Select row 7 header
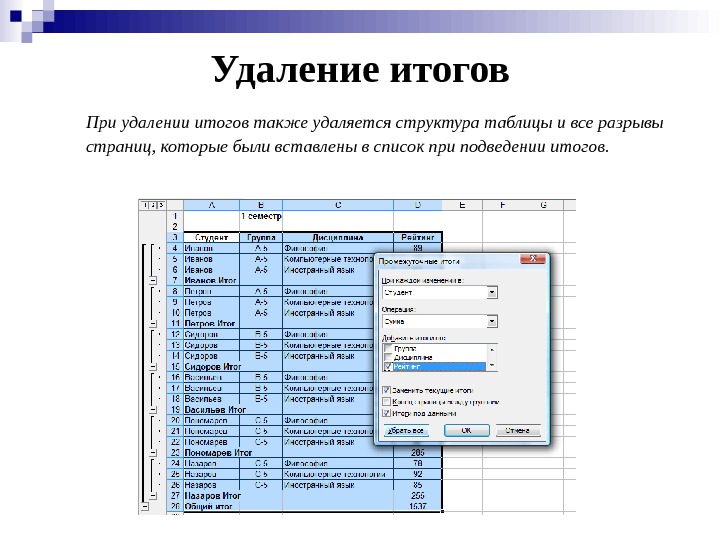The height and width of the screenshot is (540, 720). (175, 281)
